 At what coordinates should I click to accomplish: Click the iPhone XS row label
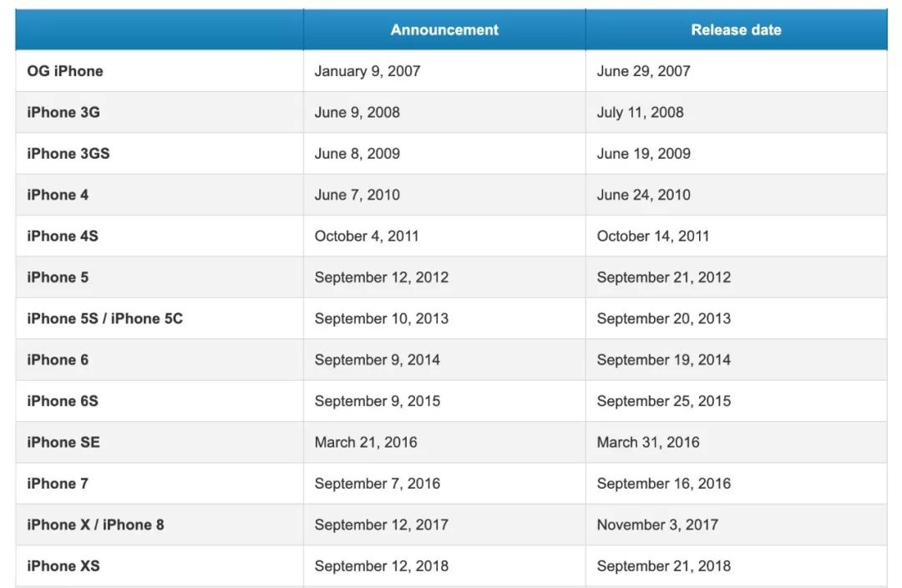point(63,565)
